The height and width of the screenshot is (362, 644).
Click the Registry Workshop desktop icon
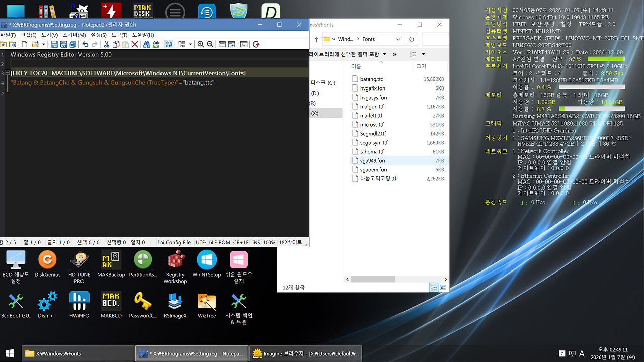point(175,267)
